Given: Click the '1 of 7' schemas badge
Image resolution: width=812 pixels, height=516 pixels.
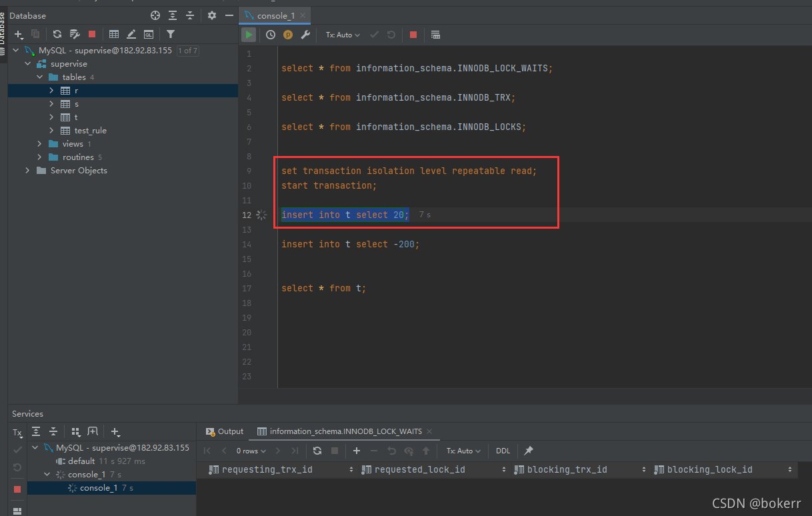Looking at the screenshot, I should pos(187,51).
